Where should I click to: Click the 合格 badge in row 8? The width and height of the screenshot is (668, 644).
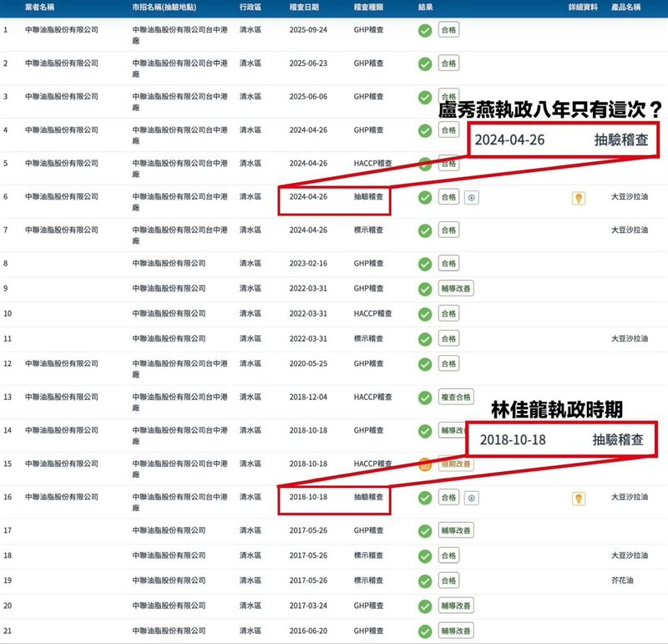point(448,263)
